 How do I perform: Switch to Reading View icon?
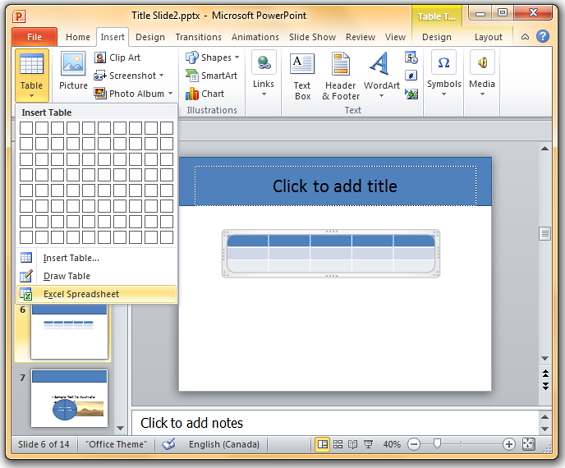[353, 444]
